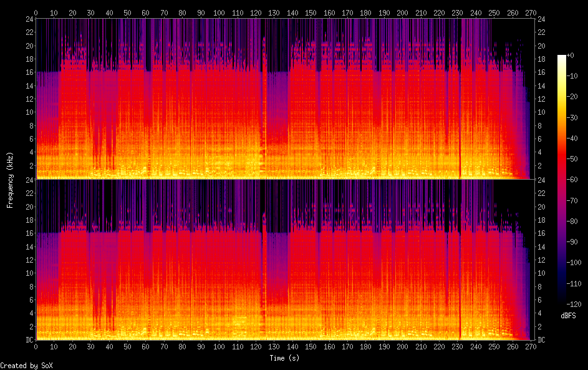Pick the white top of the dBFS color bar

pos(562,58)
